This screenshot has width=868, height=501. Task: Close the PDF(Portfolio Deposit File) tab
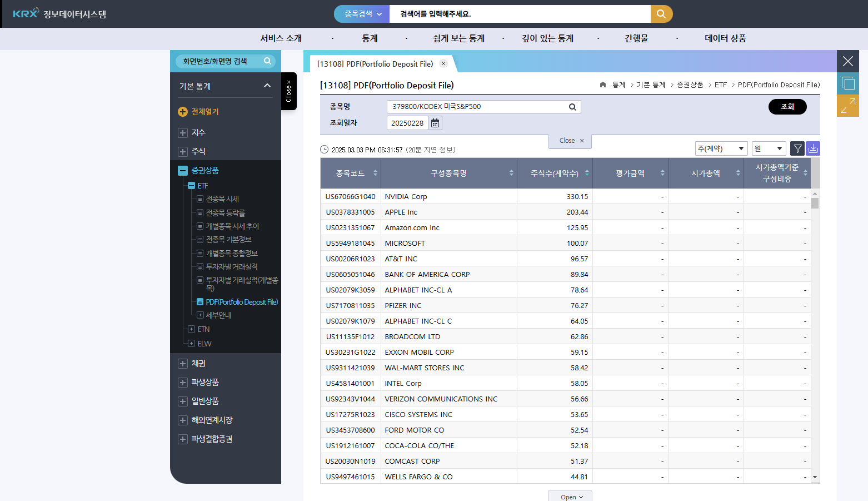pyautogui.click(x=443, y=63)
